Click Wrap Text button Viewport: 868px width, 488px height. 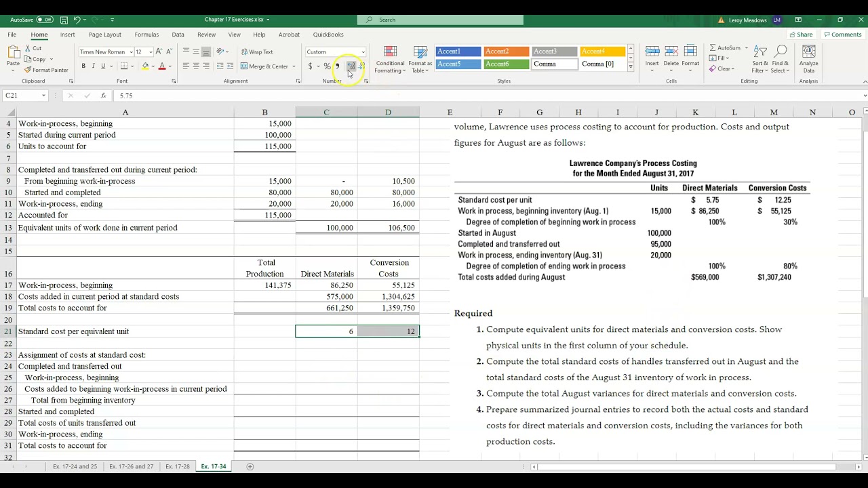257,52
